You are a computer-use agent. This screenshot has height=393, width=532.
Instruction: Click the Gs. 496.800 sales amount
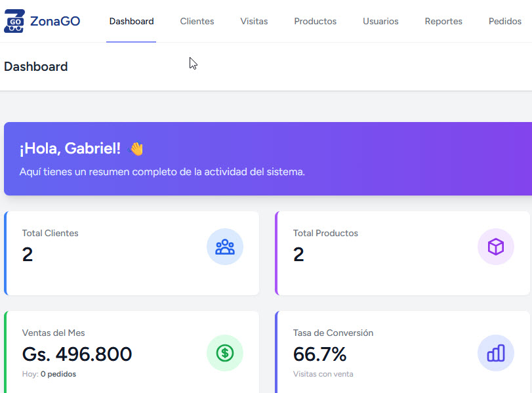tap(77, 354)
